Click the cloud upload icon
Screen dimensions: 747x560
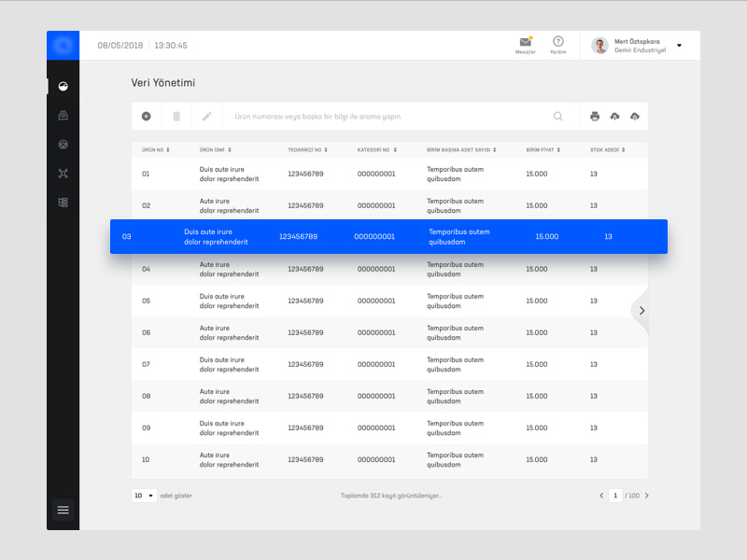[x=635, y=117]
